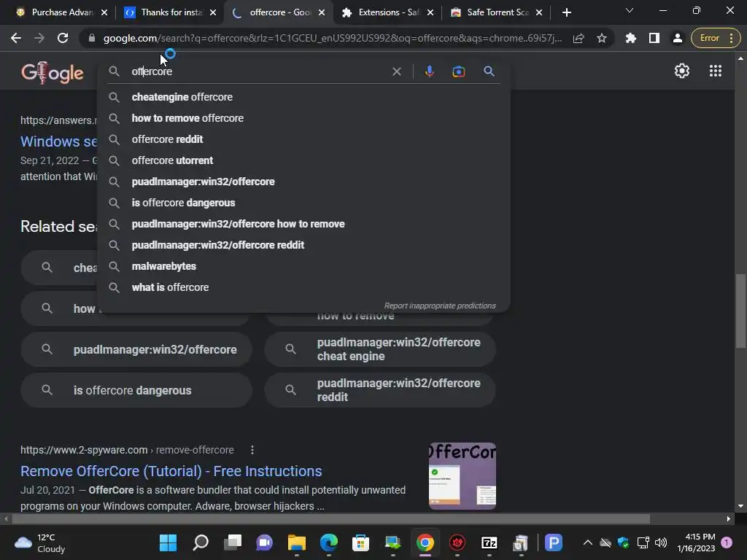The height and width of the screenshot is (560, 747).
Task: Open Search by image camera icon
Action: [x=458, y=71]
